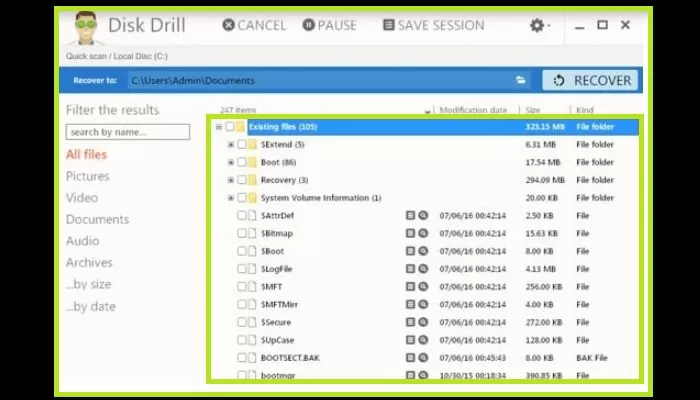Click the sort arrow beside Modification date
Viewport: 700px width, 400px height.
(x=428, y=111)
